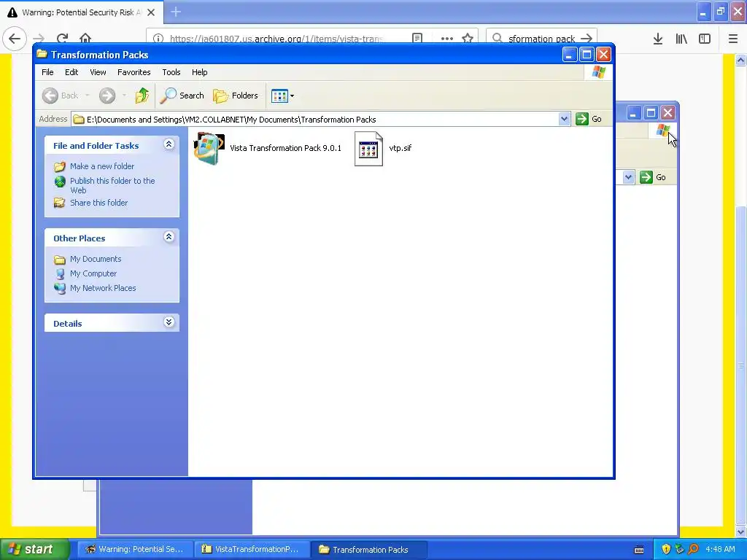This screenshot has height=560, width=747.
Task: Open the Firefox library icon
Action: (x=681, y=39)
